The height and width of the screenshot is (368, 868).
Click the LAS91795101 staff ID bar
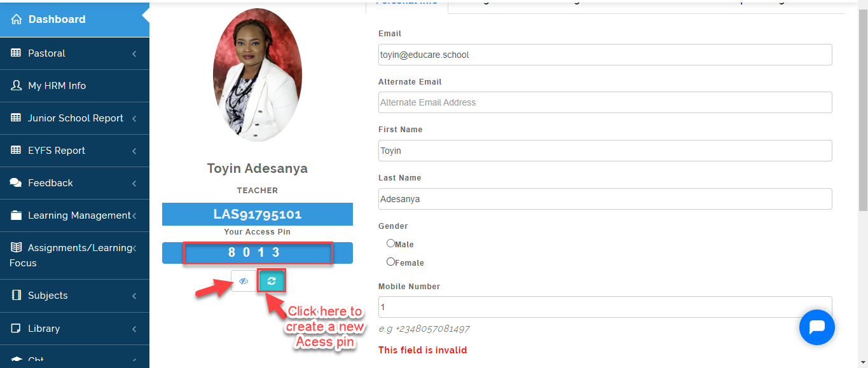258,214
